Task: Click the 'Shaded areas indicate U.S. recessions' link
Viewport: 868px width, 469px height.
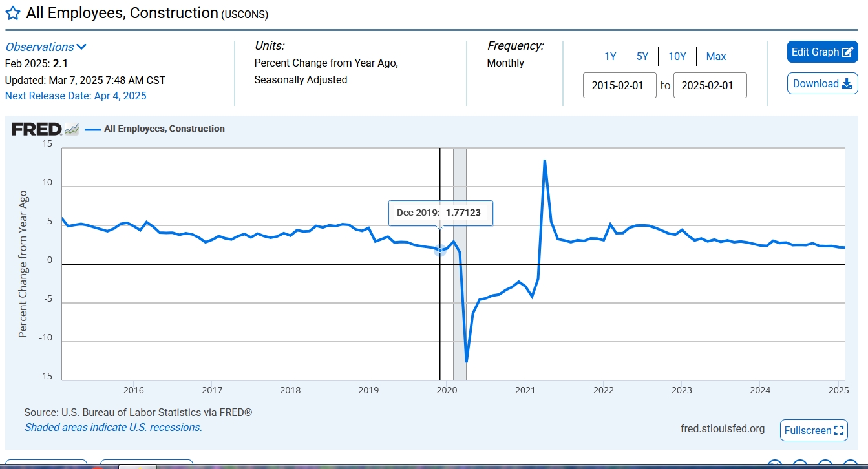Action: (113, 428)
